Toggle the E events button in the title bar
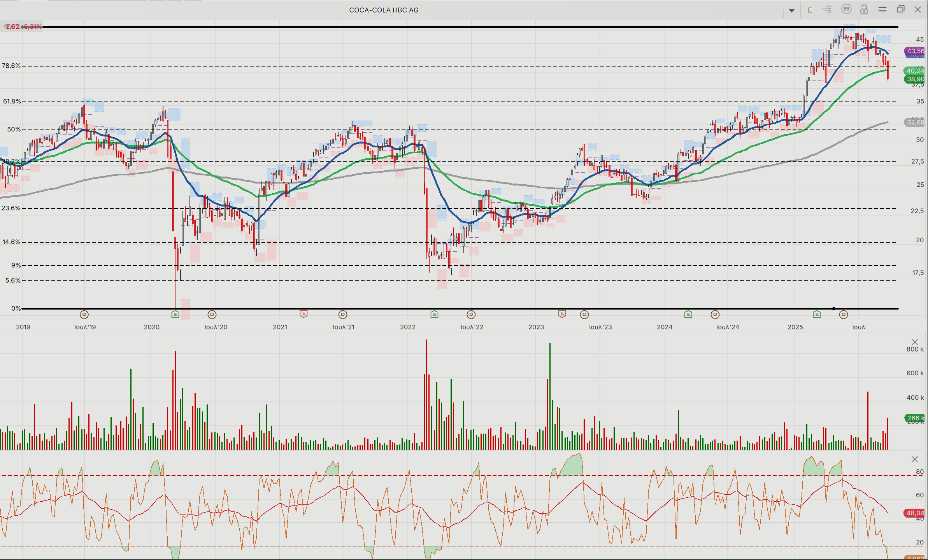This screenshot has height=560, width=928. 810,10
